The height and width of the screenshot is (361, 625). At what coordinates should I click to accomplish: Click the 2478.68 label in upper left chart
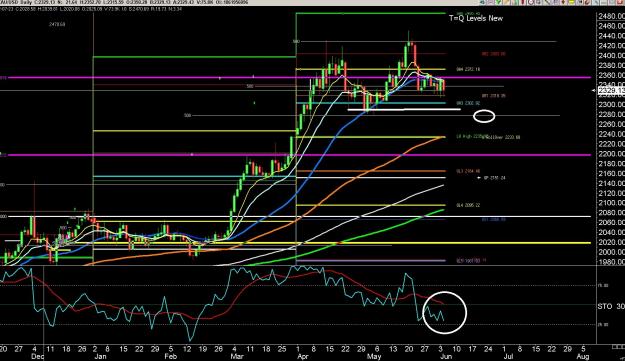click(x=57, y=24)
